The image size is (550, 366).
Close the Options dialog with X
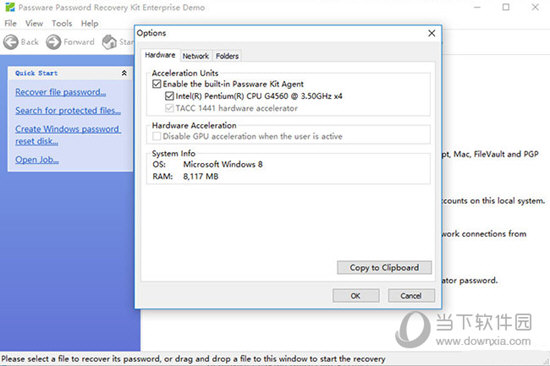point(431,33)
